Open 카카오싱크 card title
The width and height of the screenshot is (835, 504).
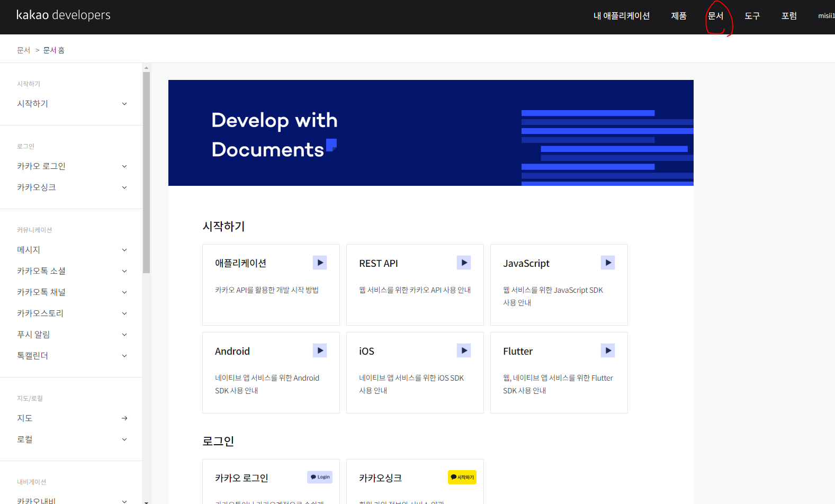click(x=380, y=478)
